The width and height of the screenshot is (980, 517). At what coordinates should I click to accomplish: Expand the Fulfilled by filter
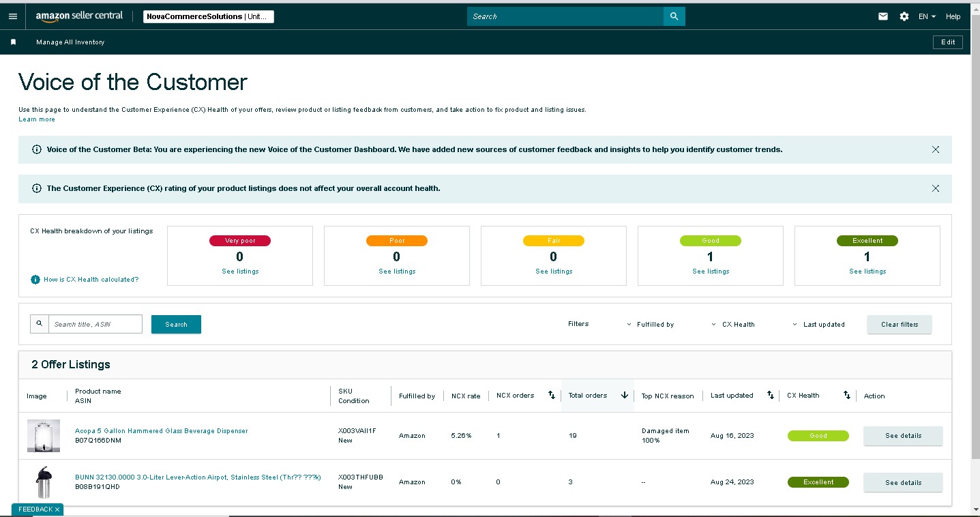pyautogui.click(x=651, y=325)
